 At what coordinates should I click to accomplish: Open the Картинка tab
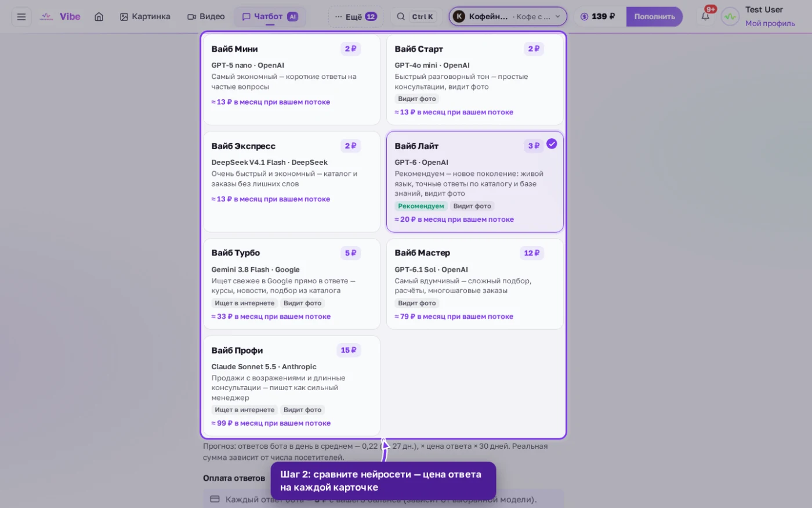(145, 17)
